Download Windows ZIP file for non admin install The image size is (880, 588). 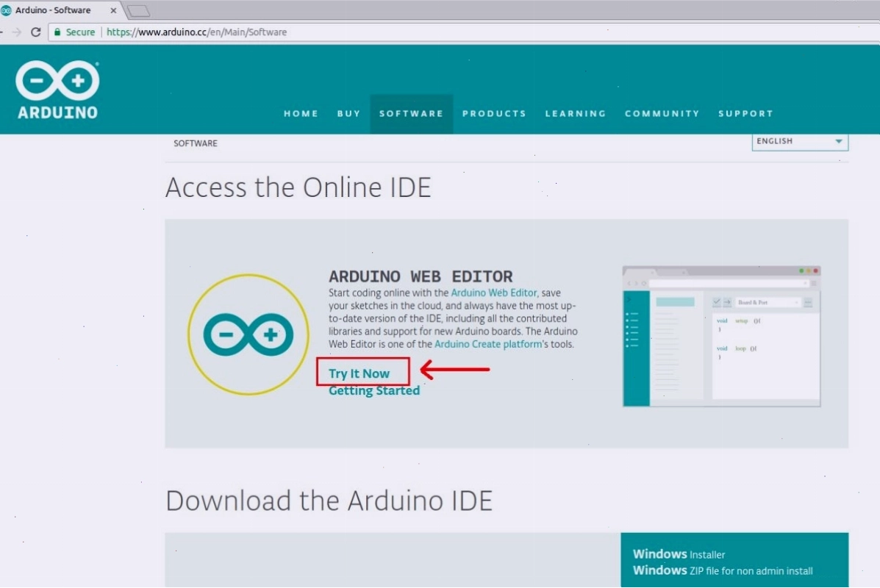click(x=723, y=570)
